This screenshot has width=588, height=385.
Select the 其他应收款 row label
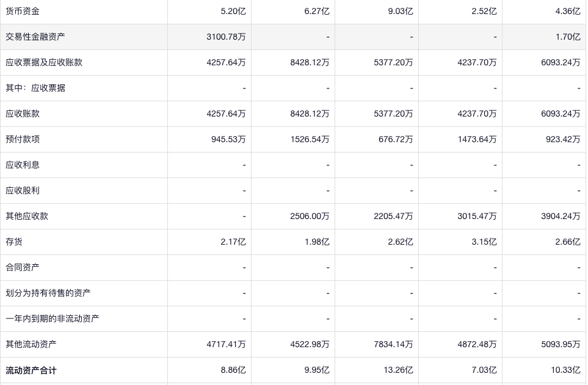pyautogui.click(x=27, y=216)
